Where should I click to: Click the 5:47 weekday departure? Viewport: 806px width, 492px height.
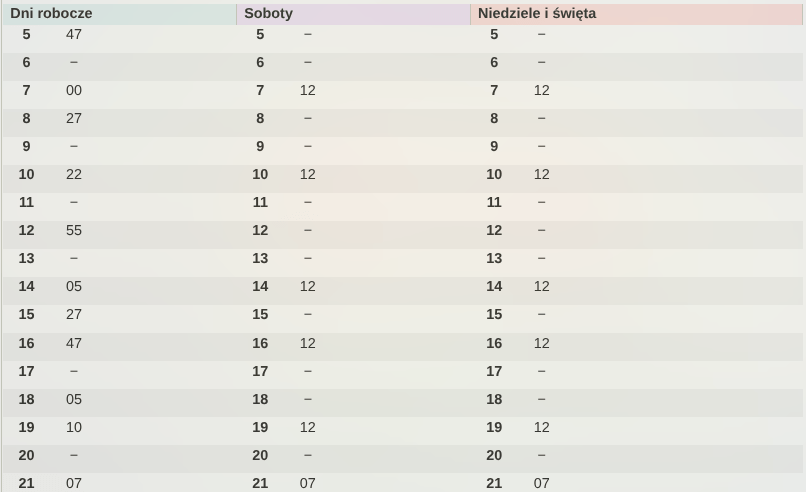coord(74,34)
